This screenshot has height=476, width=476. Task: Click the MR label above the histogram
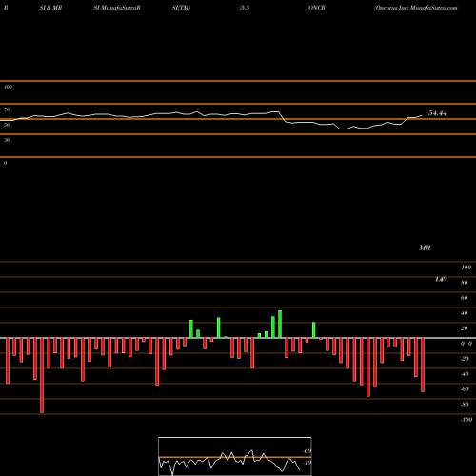(425, 248)
